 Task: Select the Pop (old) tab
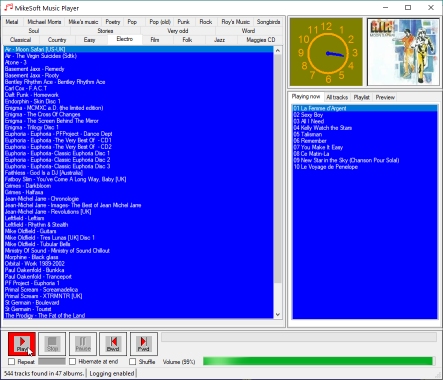click(x=160, y=22)
